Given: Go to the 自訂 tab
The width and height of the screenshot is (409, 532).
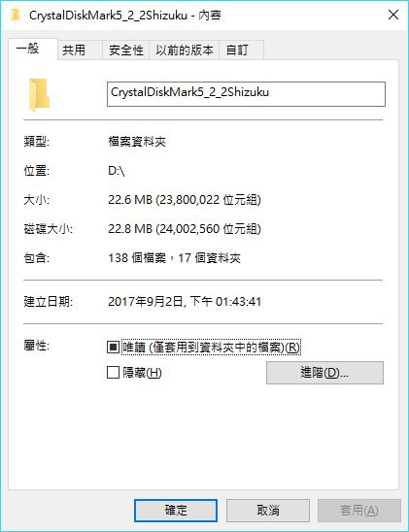Looking at the screenshot, I should coord(237,50).
